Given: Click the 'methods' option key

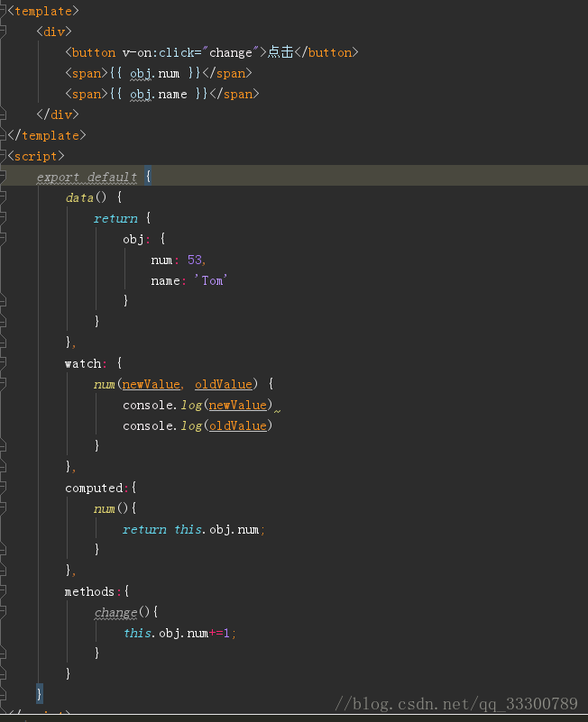Looking at the screenshot, I should [90, 591].
